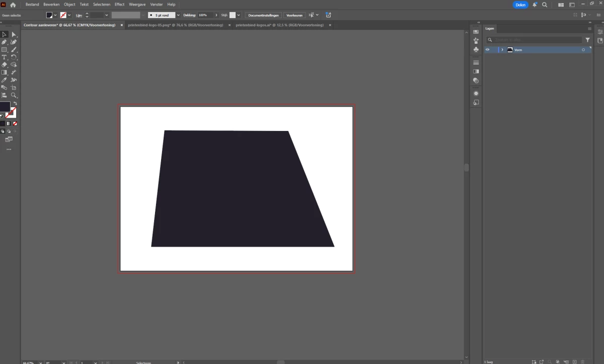604x364 pixels.
Task: Pick the Eyedropper tool
Action: (4, 80)
